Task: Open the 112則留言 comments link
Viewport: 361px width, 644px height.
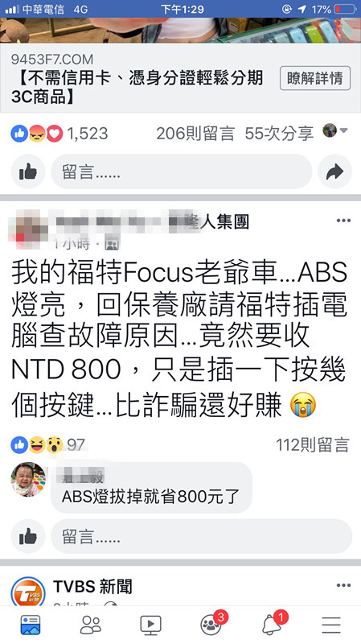Action: (312, 445)
